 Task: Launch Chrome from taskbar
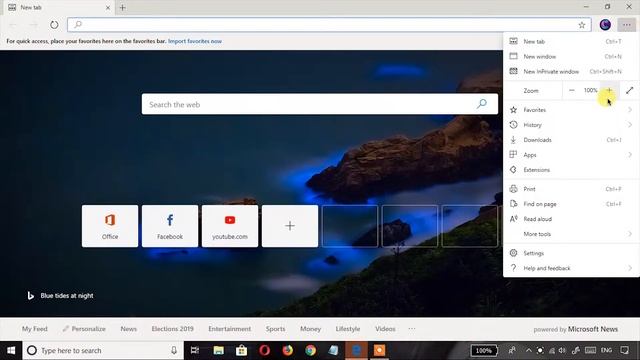tap(311, 350)
